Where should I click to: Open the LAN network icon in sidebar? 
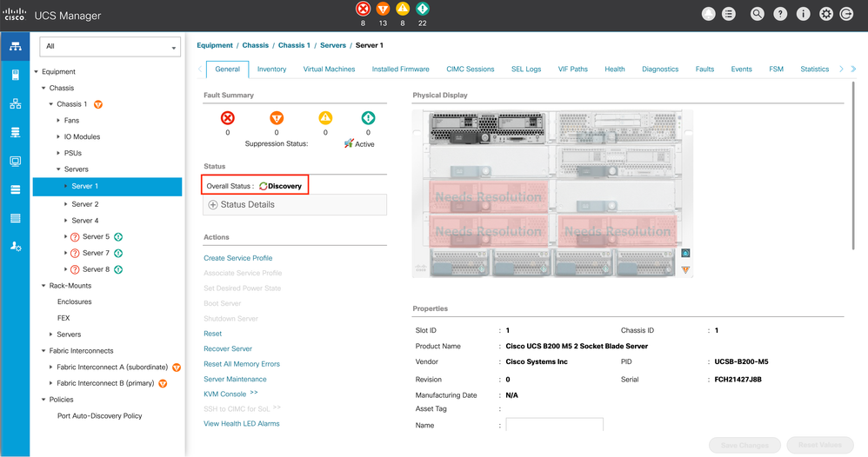coord(15,103)
